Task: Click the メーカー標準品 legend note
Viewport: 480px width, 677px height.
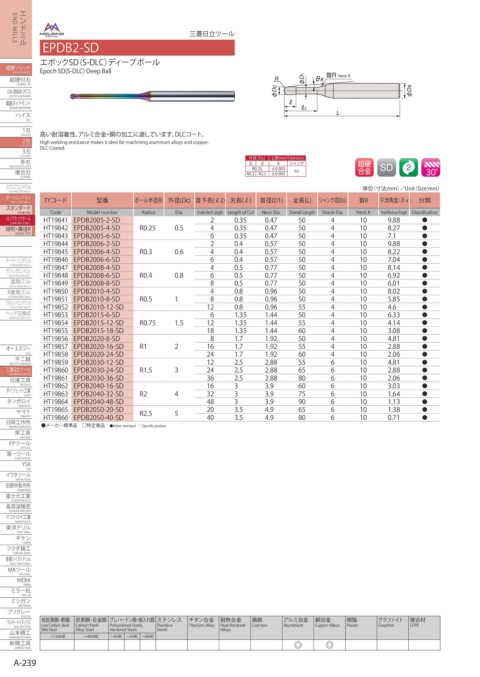Action: click(59, 426)
